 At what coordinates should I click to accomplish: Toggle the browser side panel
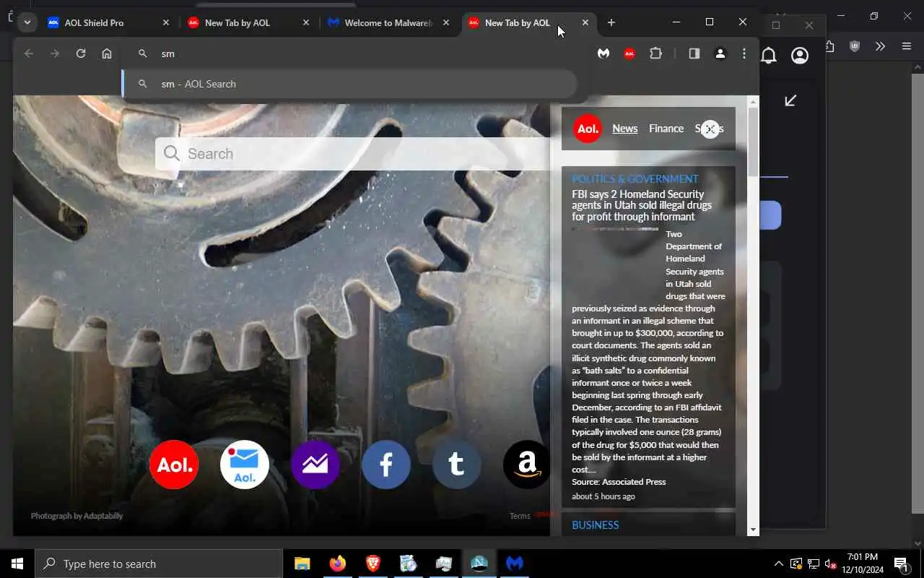coord(694,53)
